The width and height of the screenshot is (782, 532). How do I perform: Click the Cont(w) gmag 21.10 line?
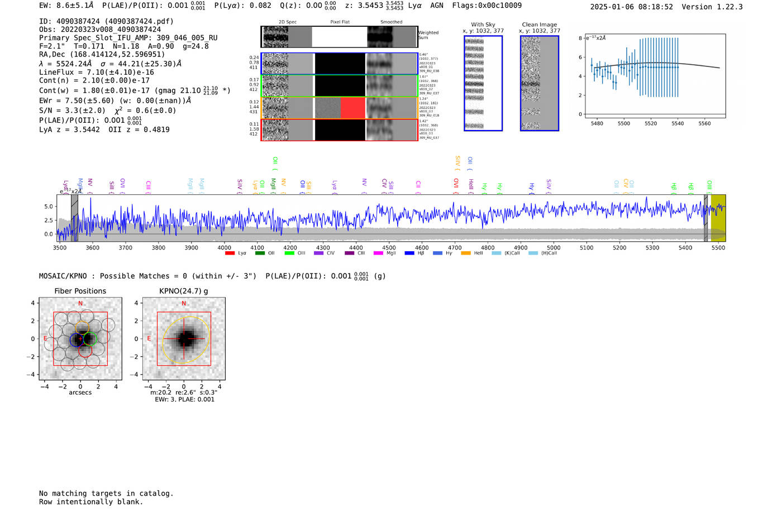pos(135,90)
